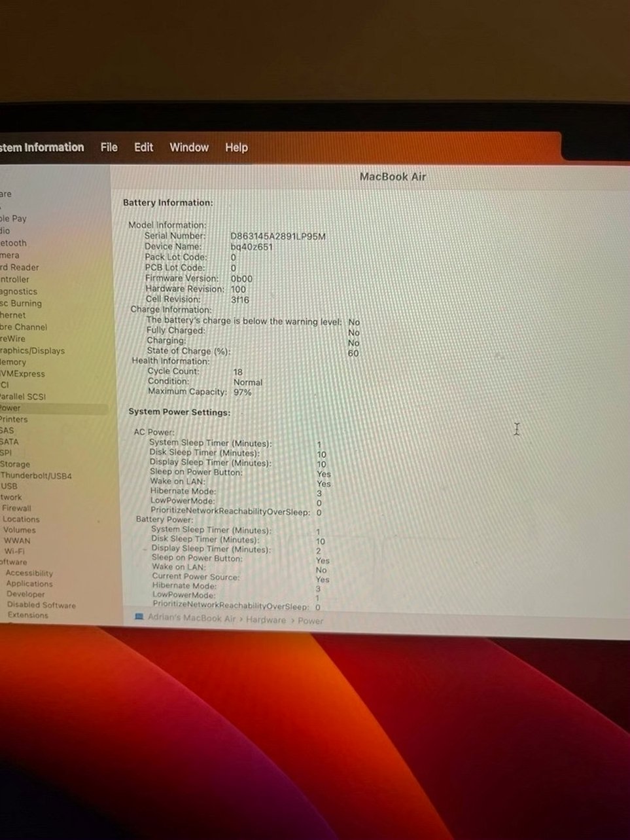Click the device name bq40z651

pos(252,247)
